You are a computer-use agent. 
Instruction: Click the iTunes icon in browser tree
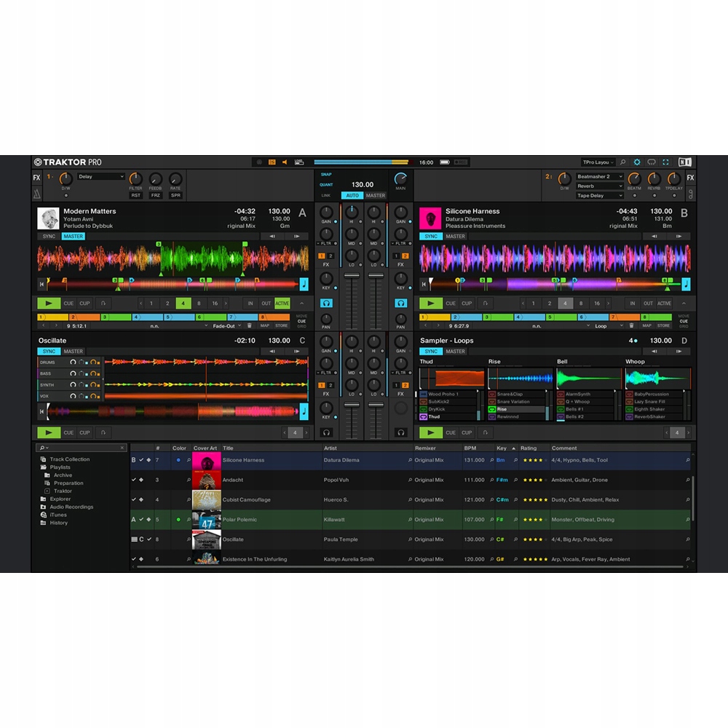click(43, 515)
